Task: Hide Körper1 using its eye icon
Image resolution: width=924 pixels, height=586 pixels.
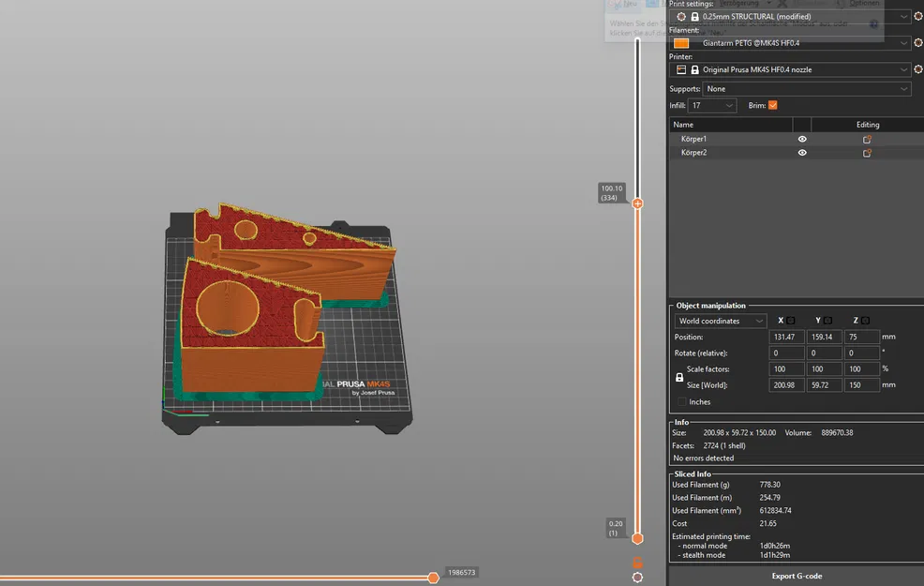Action: (x=802, y=139)
